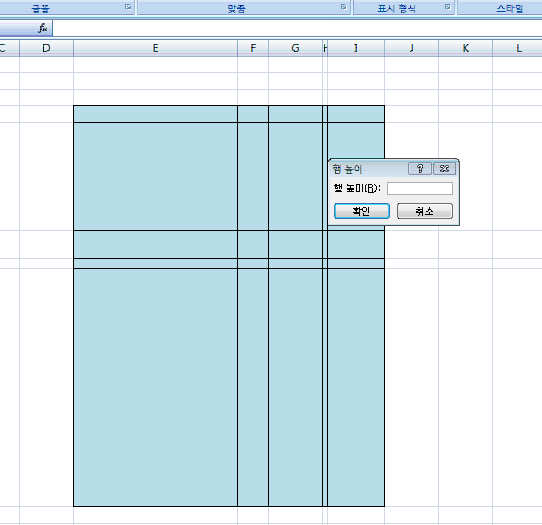This screenshot has width=542, height=525.
Task: Select column F header
Action: click(253, 48)
